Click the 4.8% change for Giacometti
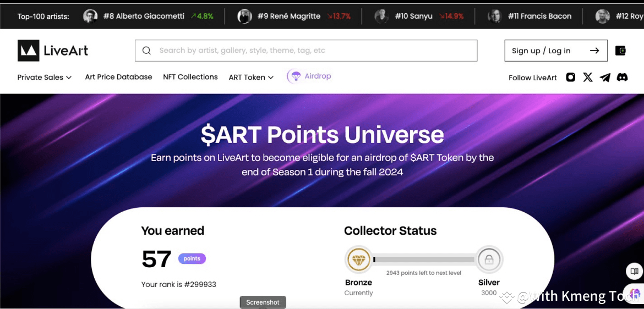 [201, 16]
